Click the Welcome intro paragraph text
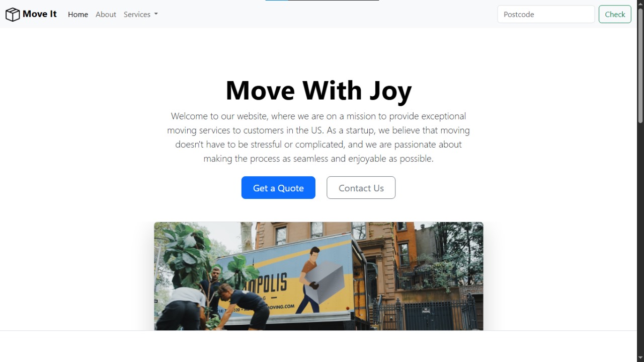Image resolution: width=644 pixels, height=362 pixels. click(318, 137)
